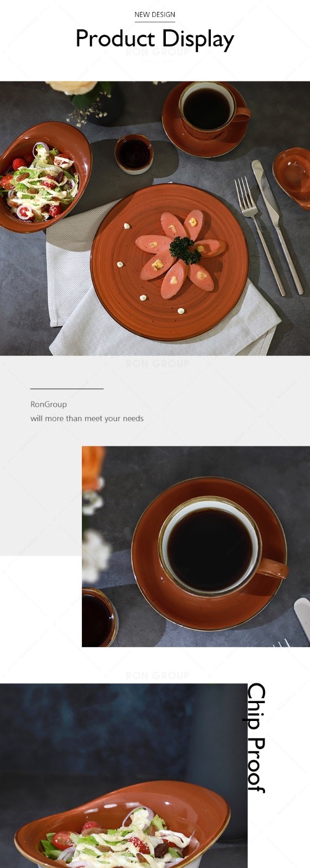The height and width of the screenshot is (868, 310).
Task: Click the black coffee in the large cup
Action: (209, 548)
